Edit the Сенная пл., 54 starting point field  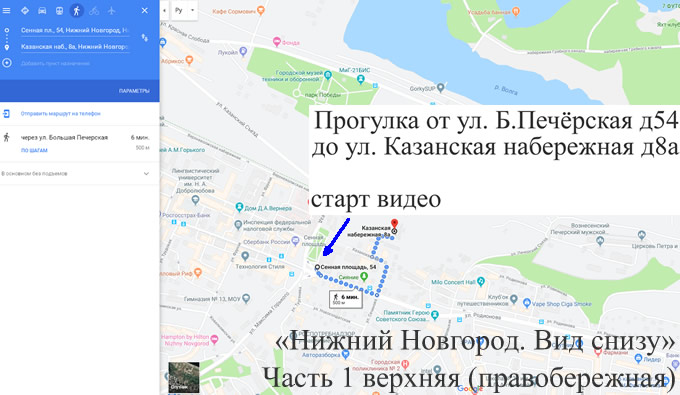click(75, 30)
